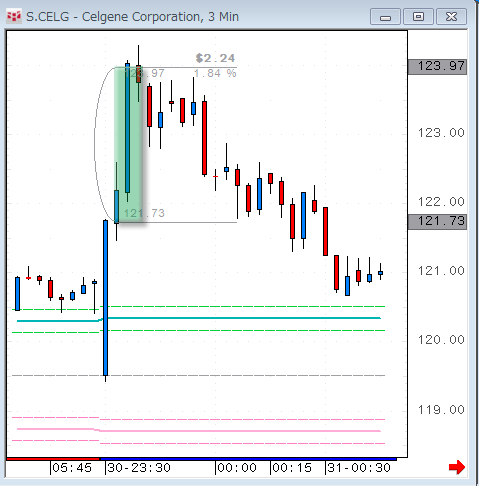The image size is (479, 486).
Task: Click the 123.00 price axis label
Action: (441, 133)
